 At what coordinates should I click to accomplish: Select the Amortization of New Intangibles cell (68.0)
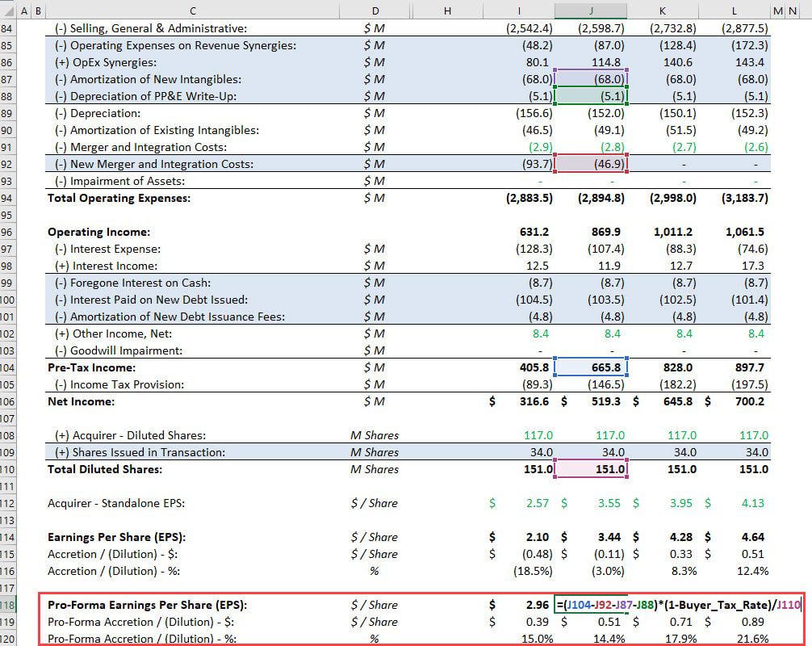click(x=592, y=78)
